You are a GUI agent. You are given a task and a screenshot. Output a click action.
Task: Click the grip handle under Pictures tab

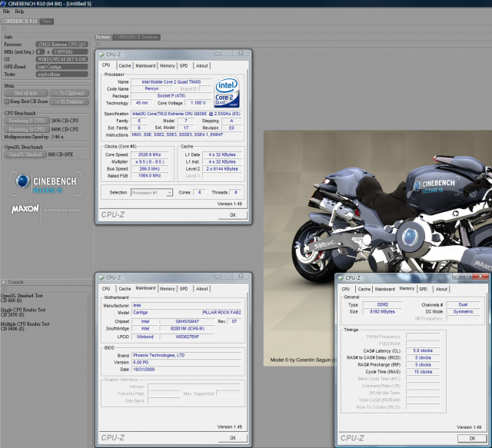pyautogui.click(x=98, y=45)
